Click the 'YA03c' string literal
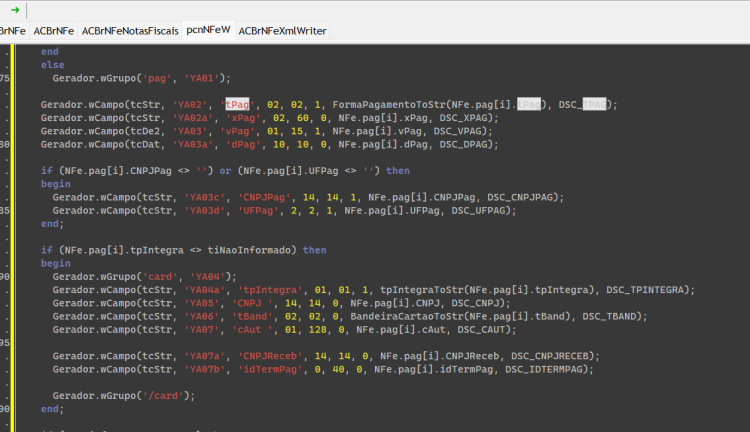The width and height of the screenshot is (750, 432). point(205,197)
